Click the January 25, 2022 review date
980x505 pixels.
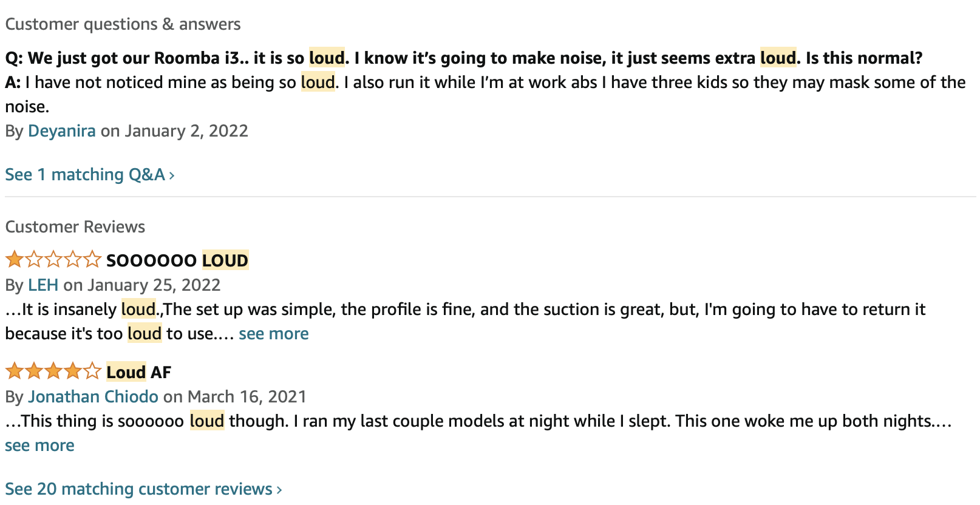(x=154, y=285)
